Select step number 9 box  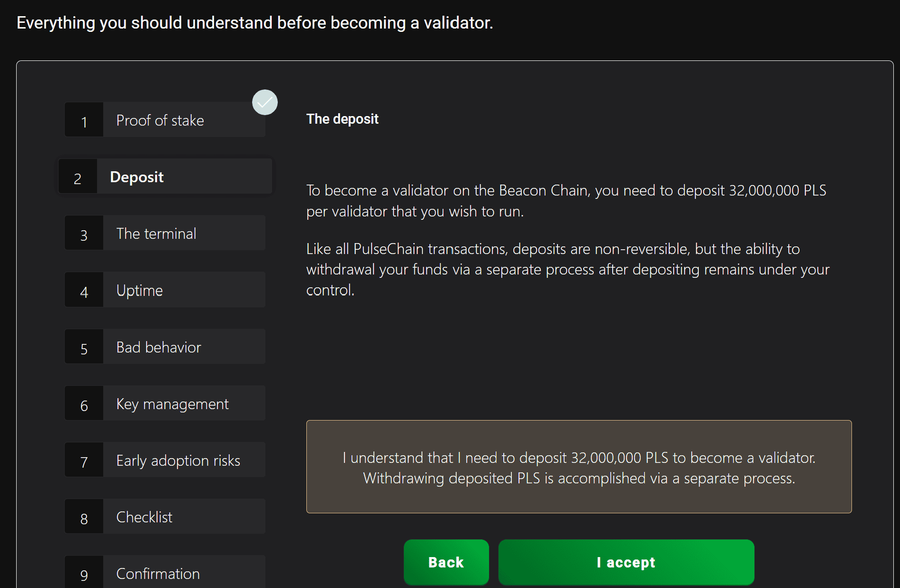tap(84, 572)
